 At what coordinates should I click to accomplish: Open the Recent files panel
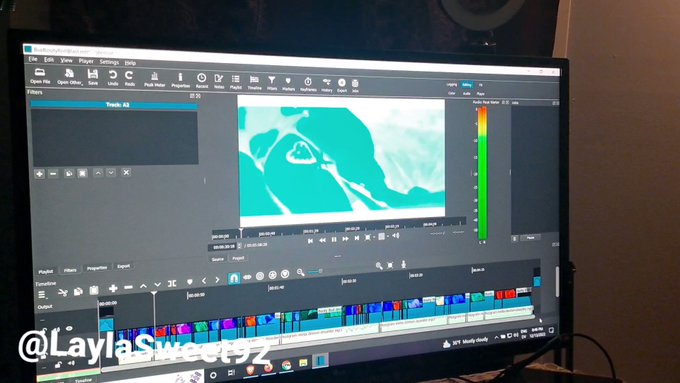202,81
